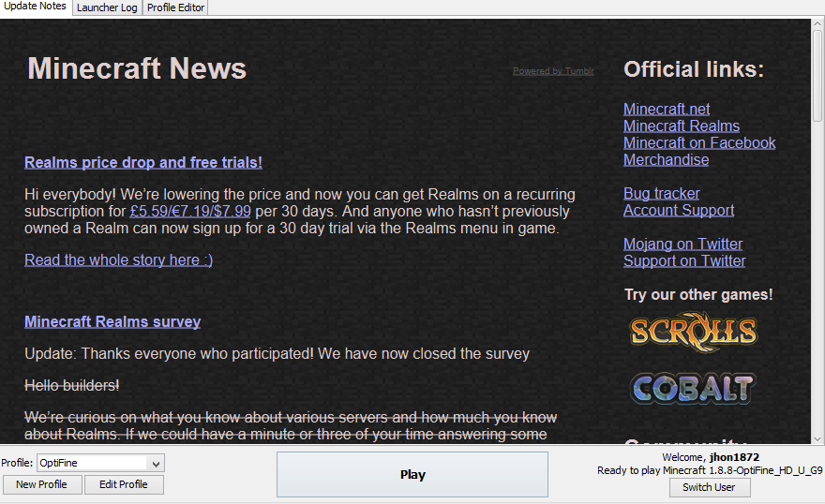Open the Support on Twitter link

pyautogui.click(x=684, y=260)
